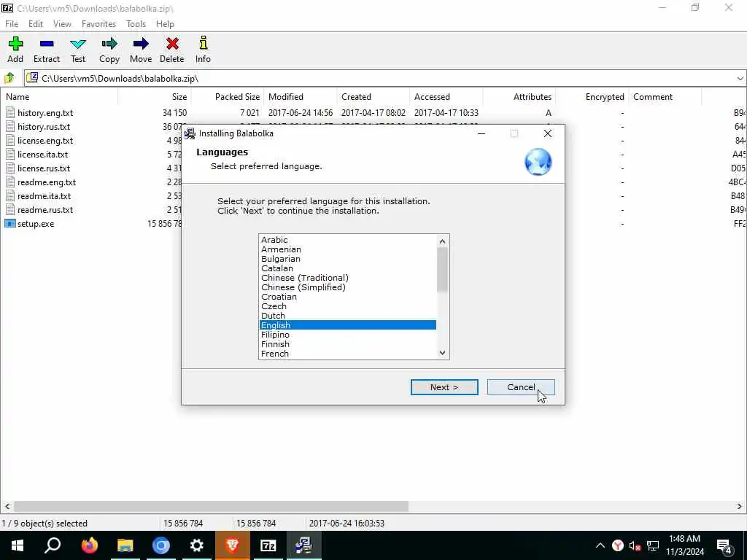Open taskbar Search icon
The width and height of the screenshot is (747, 560).
53,545
